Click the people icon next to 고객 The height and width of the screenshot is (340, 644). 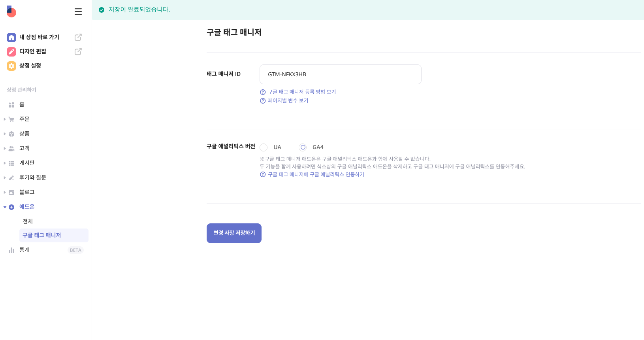pos(11,149)
